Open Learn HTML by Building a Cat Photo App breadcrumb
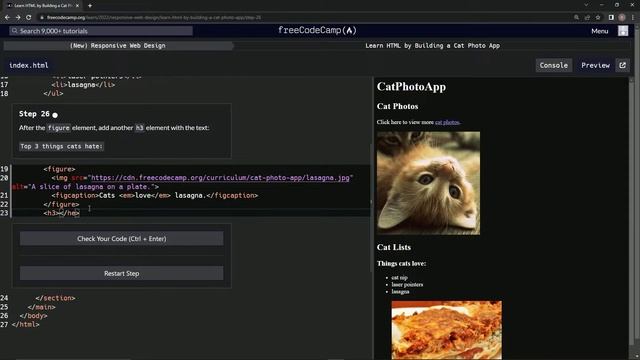The height and width of the screenshot is (360, 640). (432, 46)
